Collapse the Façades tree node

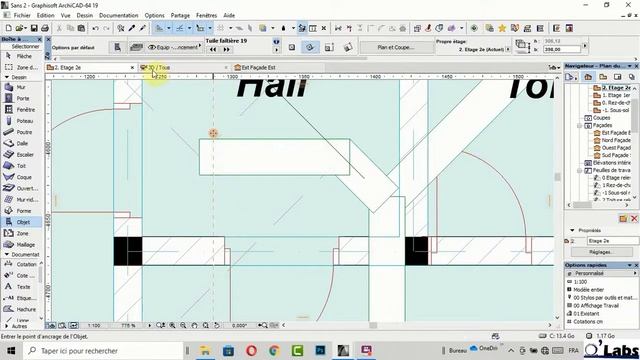(580, 125)
